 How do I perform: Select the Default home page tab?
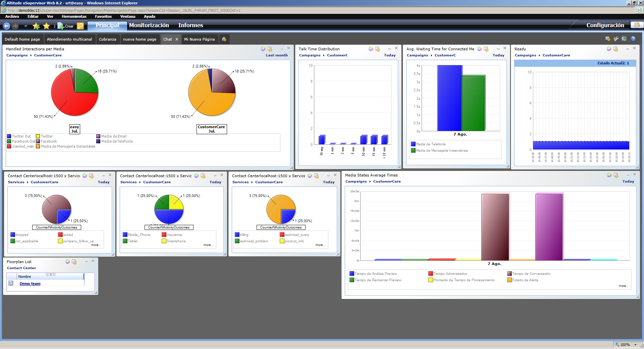[22, 39]
